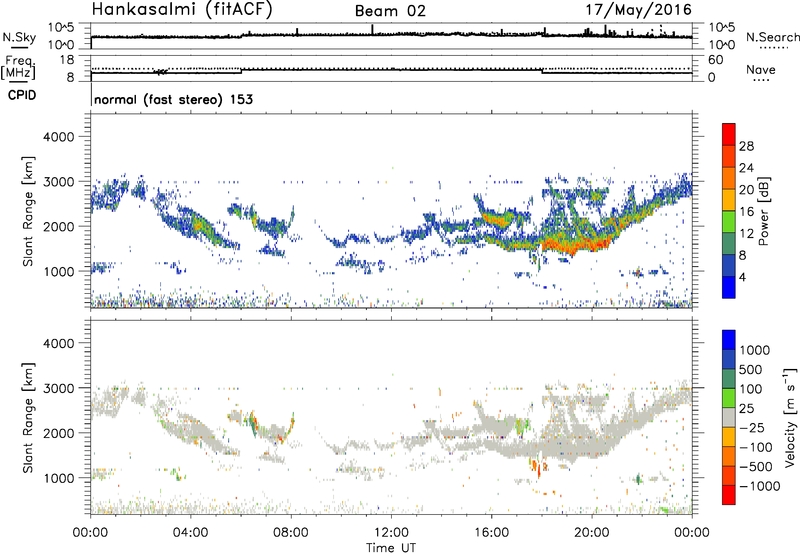Click the Power [dB] colorbar label
The image size is (800, 554).
point(763,211)
